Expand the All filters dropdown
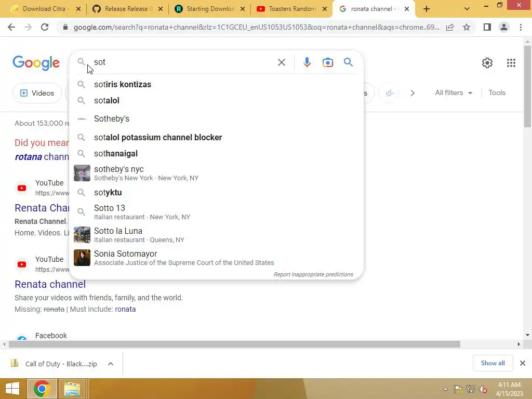 [453, 92]
